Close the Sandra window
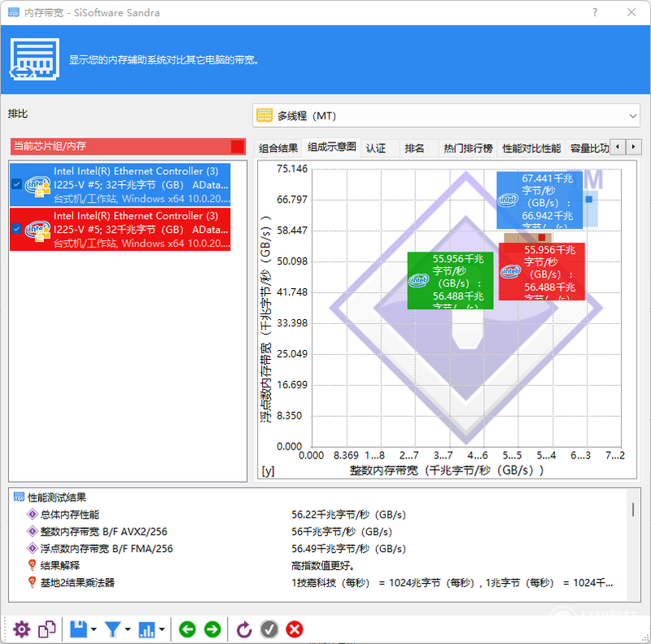 tap(631, 12)
